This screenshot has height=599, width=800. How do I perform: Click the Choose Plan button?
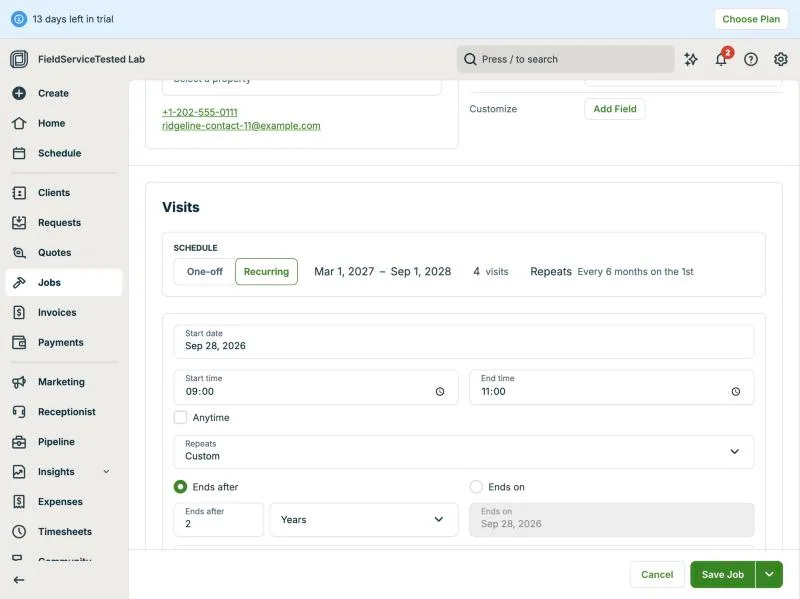751,19
